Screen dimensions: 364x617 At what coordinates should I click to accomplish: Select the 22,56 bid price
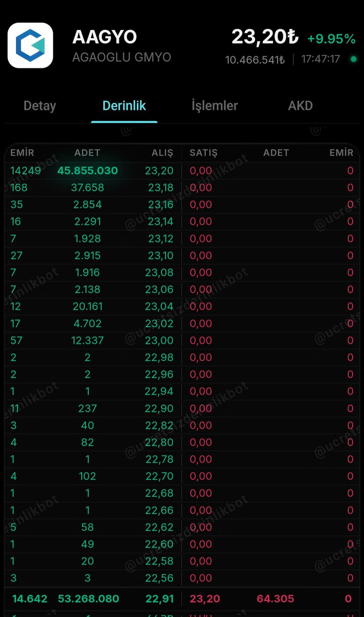tap(159, 578)
